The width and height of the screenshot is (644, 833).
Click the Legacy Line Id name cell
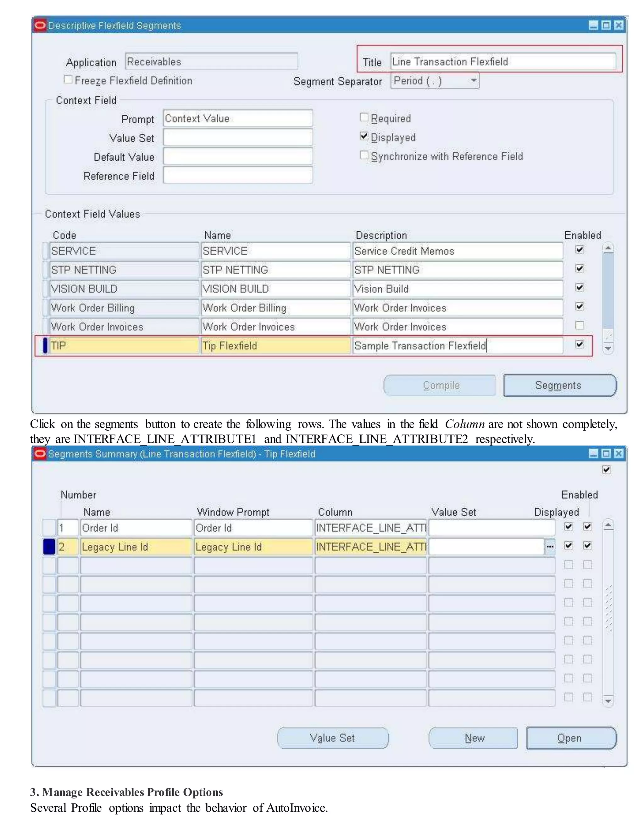[x=136, y=547]
